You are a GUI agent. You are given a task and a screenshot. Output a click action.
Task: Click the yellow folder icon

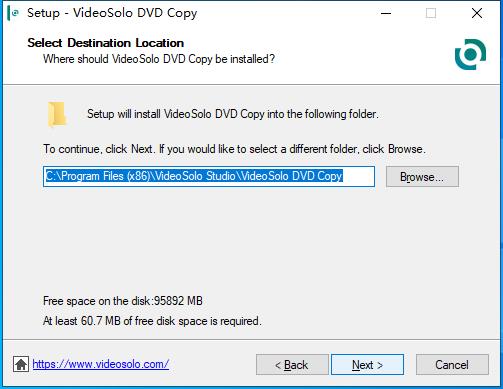point(57,114)
